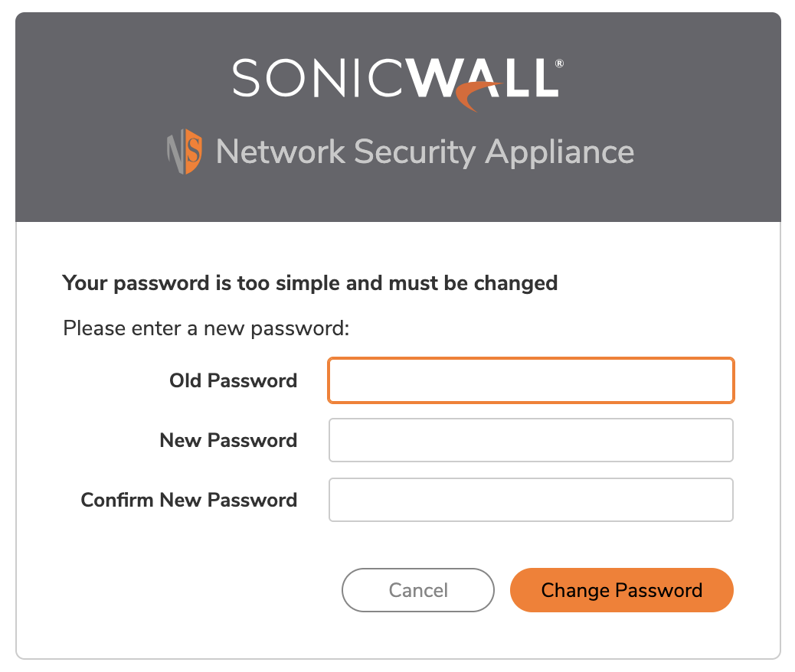Screen dimensions: 795x672
Task: Click the Network Security Appliance title text
Action: click(424, 152)
